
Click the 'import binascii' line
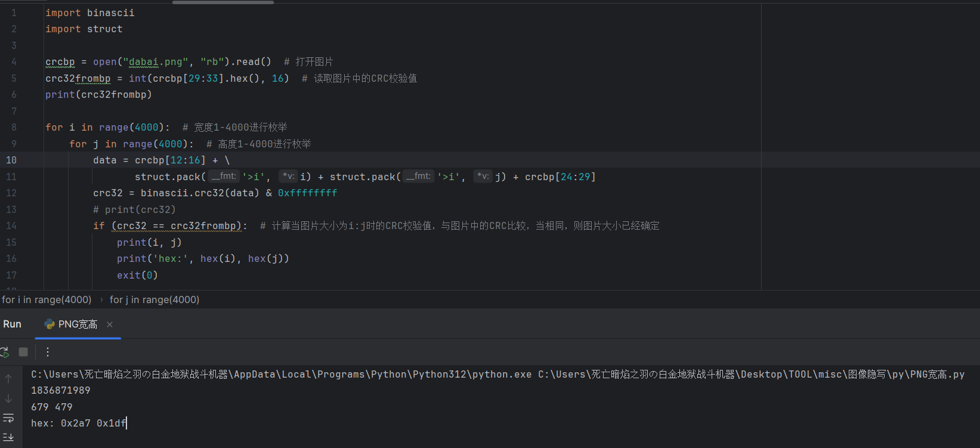pos(90,13)
